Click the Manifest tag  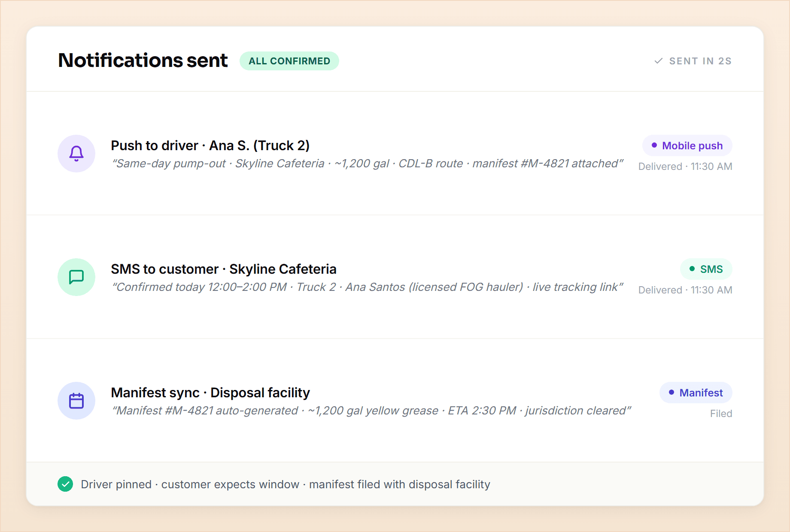[696, 393]
